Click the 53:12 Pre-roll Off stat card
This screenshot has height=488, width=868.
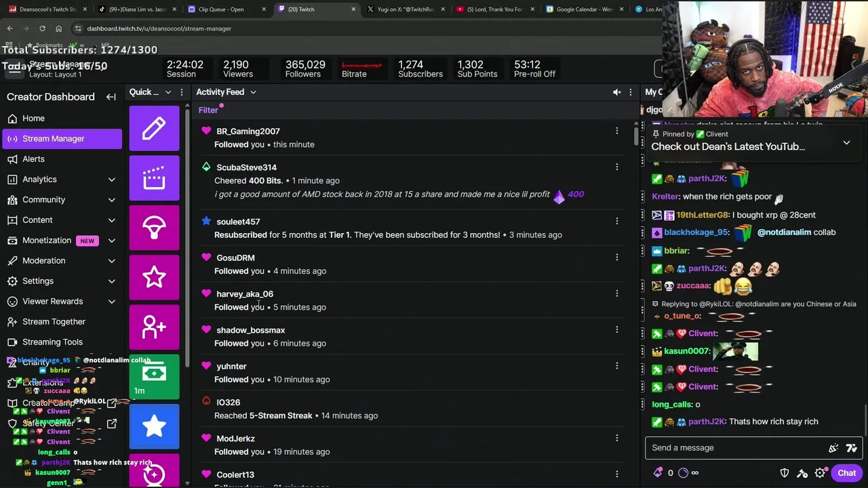534,69
